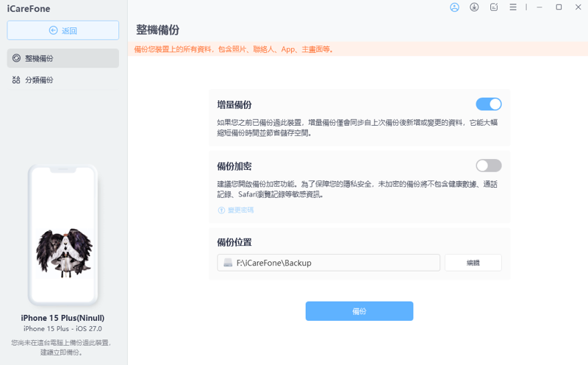The width and height of the screenshot is (588, 365).
Task: Click the drive icon in backup path
Action: (x=228, y=263)
